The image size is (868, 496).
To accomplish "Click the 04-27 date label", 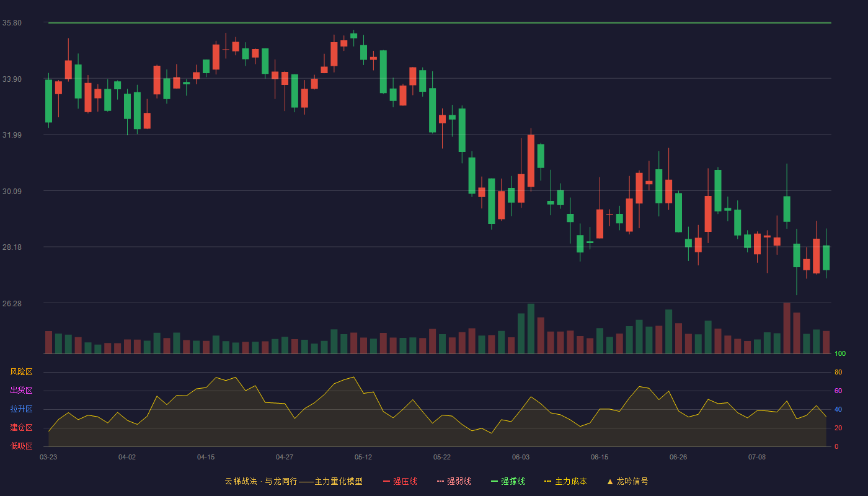I will [x=285, y=457].
